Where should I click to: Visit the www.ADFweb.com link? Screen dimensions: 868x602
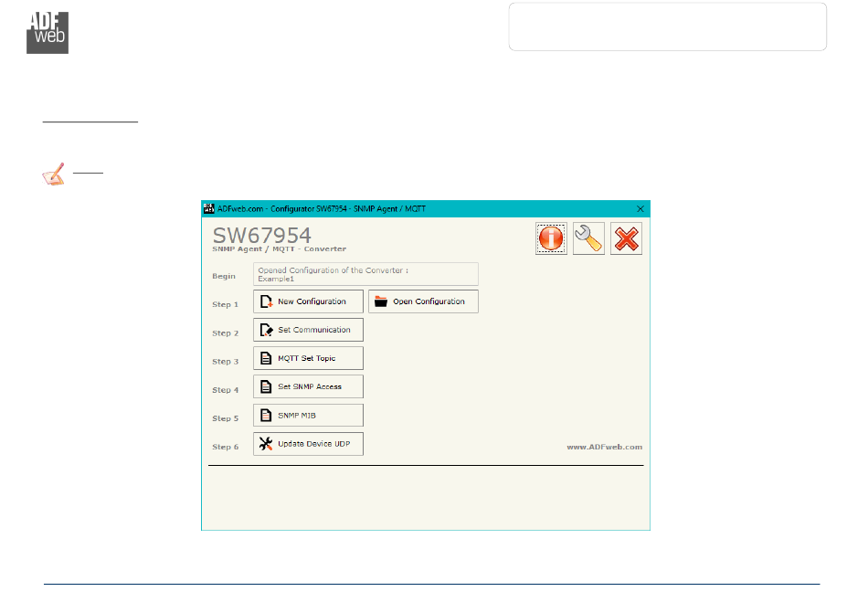[x=605, y=447]
